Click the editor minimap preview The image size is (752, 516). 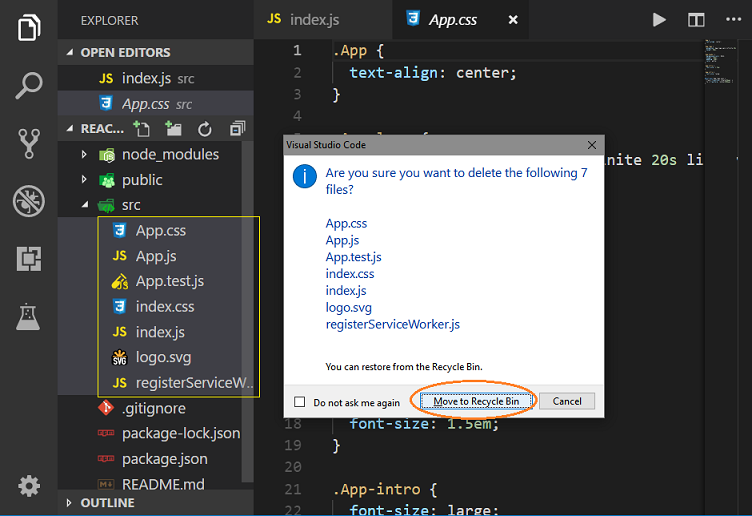click(x=720, y=62)
